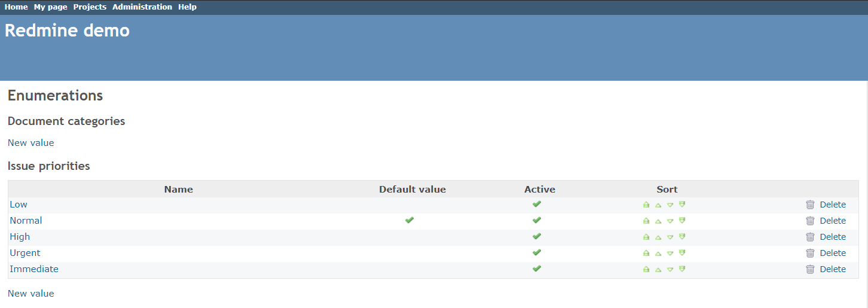Move Urgent priority down one

(670, 253)
